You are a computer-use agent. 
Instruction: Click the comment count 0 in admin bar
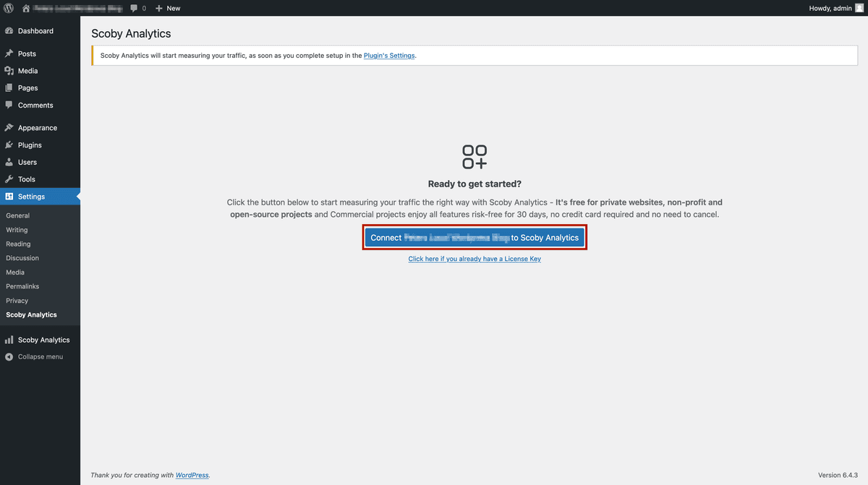(x=144, y=8)
